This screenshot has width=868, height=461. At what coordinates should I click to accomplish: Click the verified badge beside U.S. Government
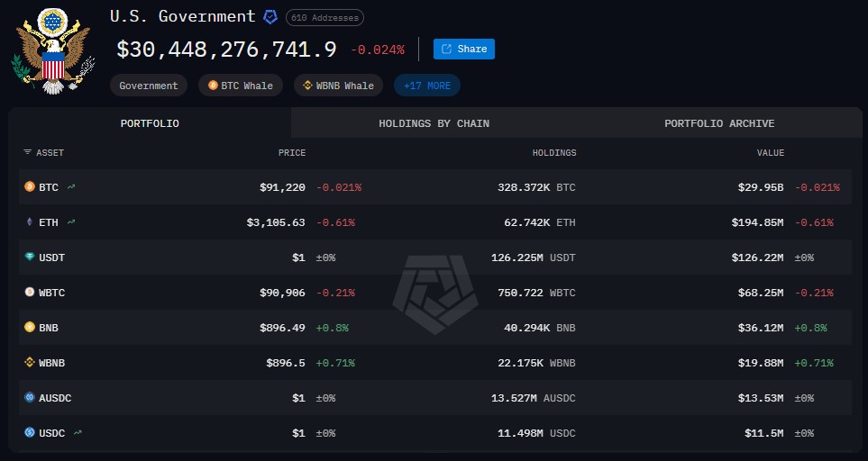click(x=270, y=17)
